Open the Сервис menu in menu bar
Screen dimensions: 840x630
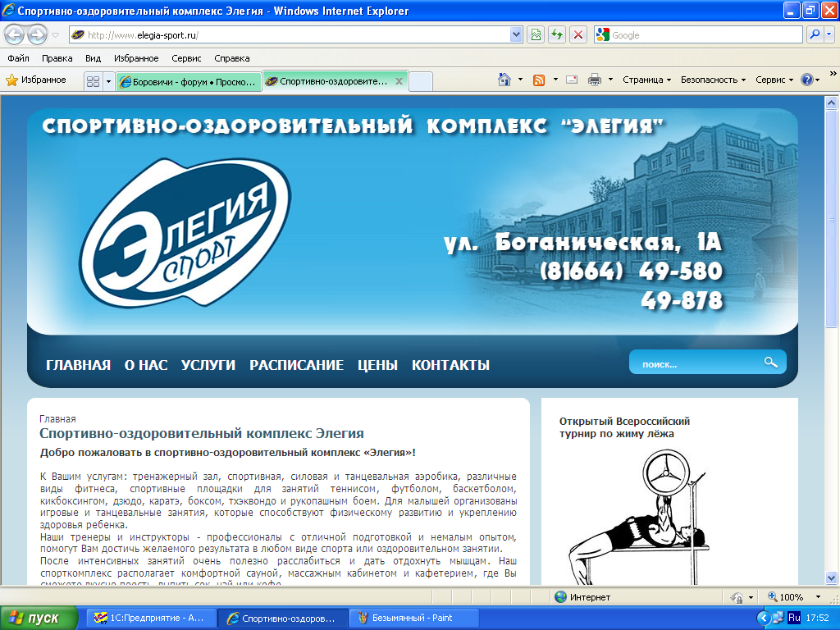[x=186, y=58]
